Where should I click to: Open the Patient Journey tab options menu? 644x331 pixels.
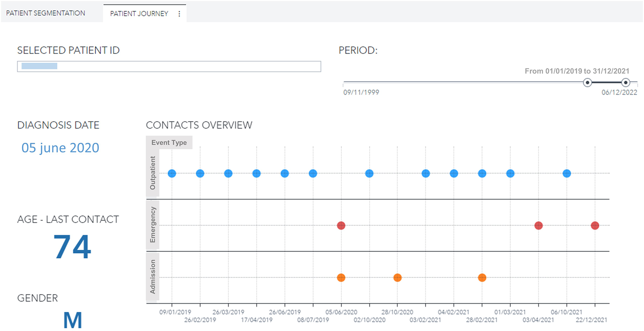coord(179,14)
